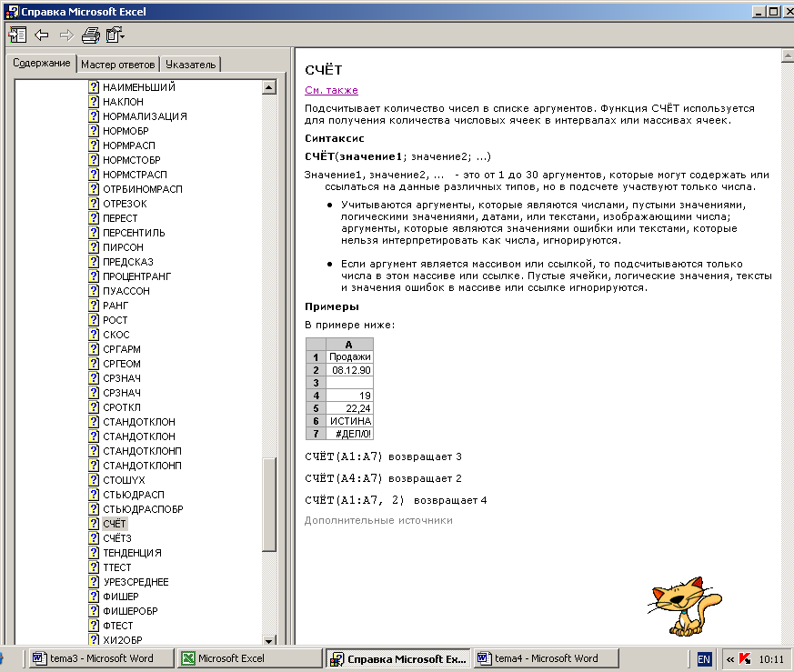Click the 10:11 system clock
Screen dimensions: 794x672
[x=771, y=659]
